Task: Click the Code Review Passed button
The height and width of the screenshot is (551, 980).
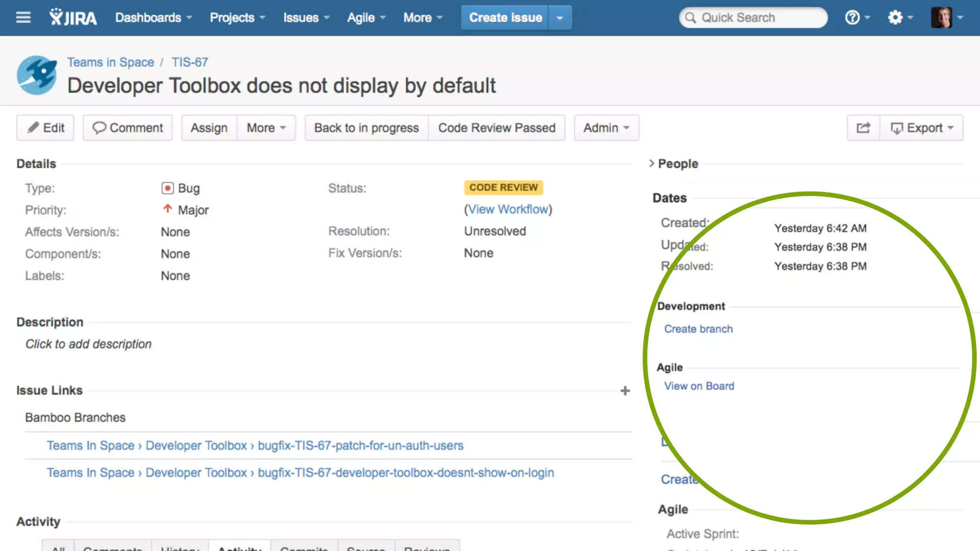Action: (497, 128)
